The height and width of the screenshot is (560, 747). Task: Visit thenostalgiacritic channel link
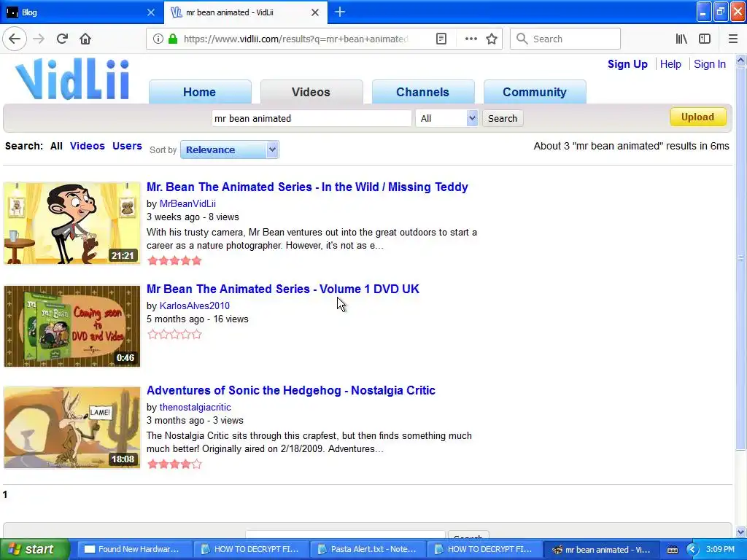[196, 407]
